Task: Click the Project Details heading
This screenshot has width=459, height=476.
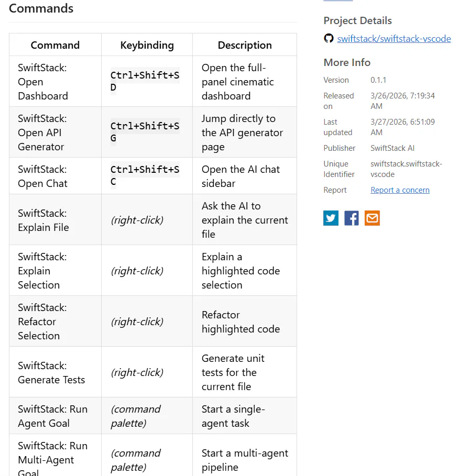Action: [x=357, y=20]
